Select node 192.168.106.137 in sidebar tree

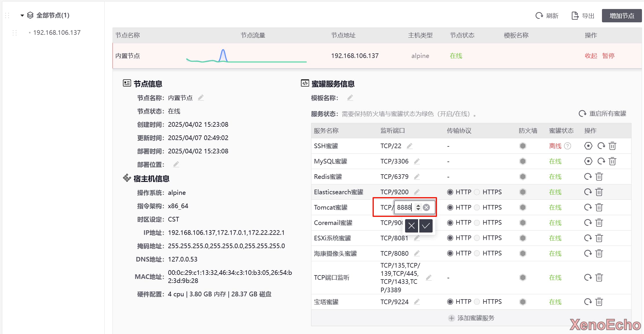point(57,32)
